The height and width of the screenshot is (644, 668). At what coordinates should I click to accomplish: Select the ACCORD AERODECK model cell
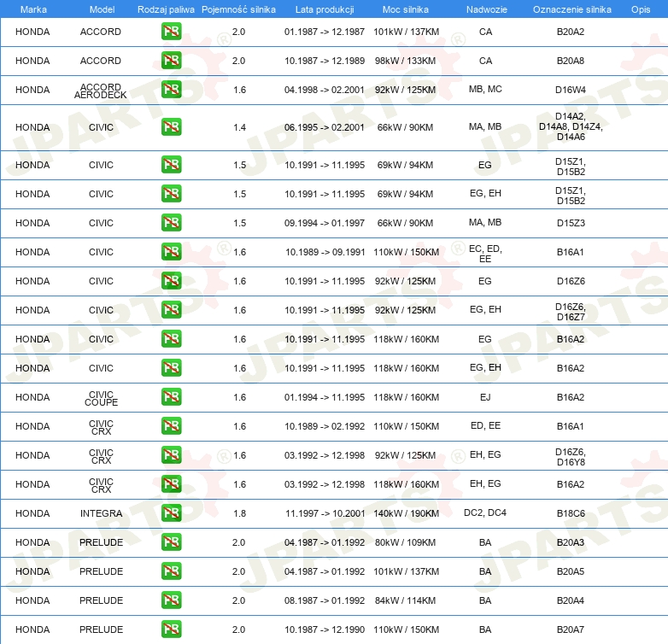(101, 91)
